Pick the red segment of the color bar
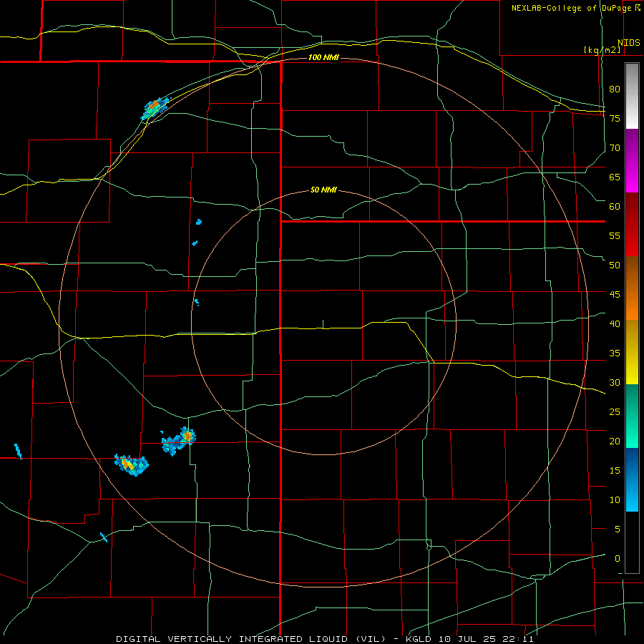This screenshot has height=644, width=644. coord(632,224)
